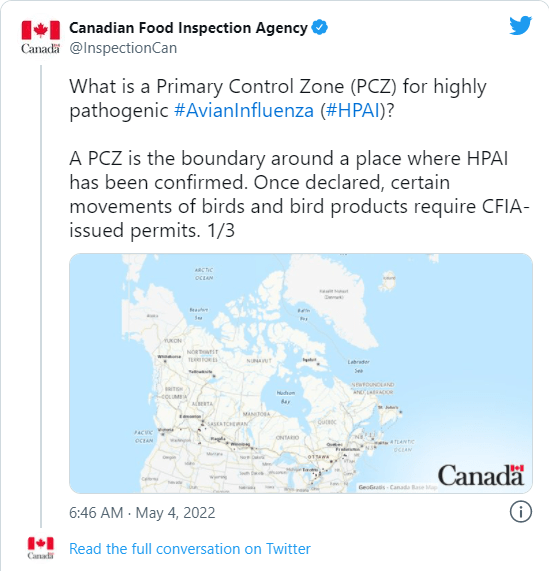Click the Twitter bird logo
Image resolution: width=549 pixels, height=571 pixels.
coord(521,25)
